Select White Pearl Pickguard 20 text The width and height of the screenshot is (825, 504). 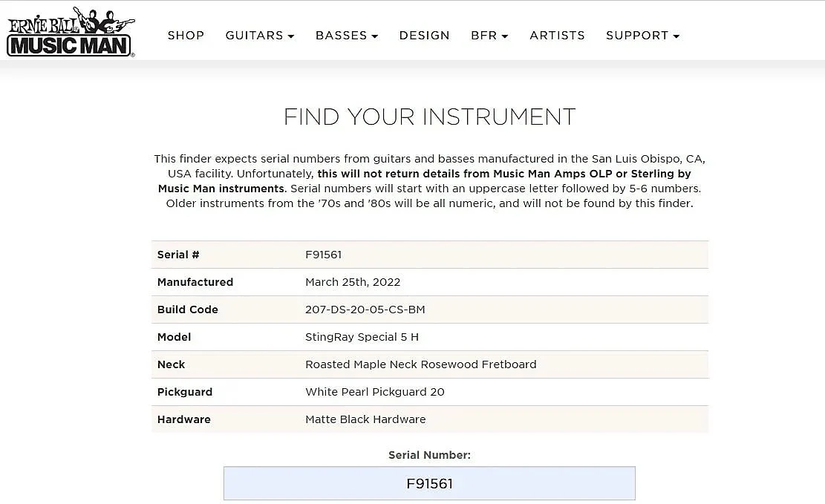point(374,391)
